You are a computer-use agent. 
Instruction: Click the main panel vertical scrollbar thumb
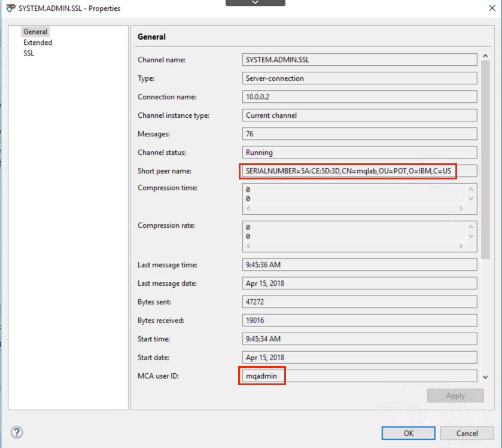(x=485, y=159)
